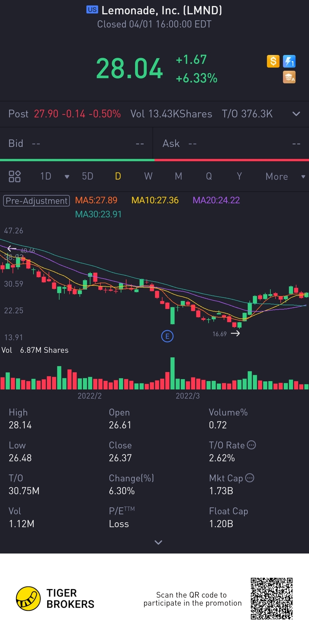Expand the post-market info chevron
309x644 pixels.
(296, 114)
